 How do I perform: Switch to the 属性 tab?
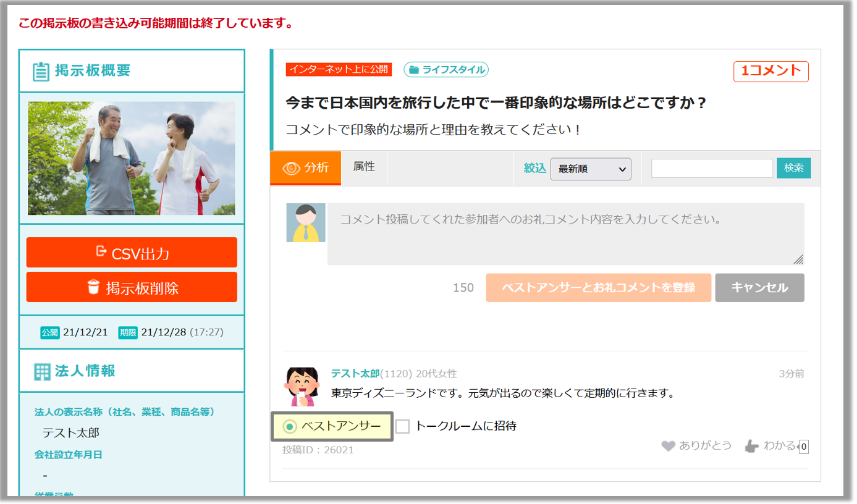coord(364,167)
